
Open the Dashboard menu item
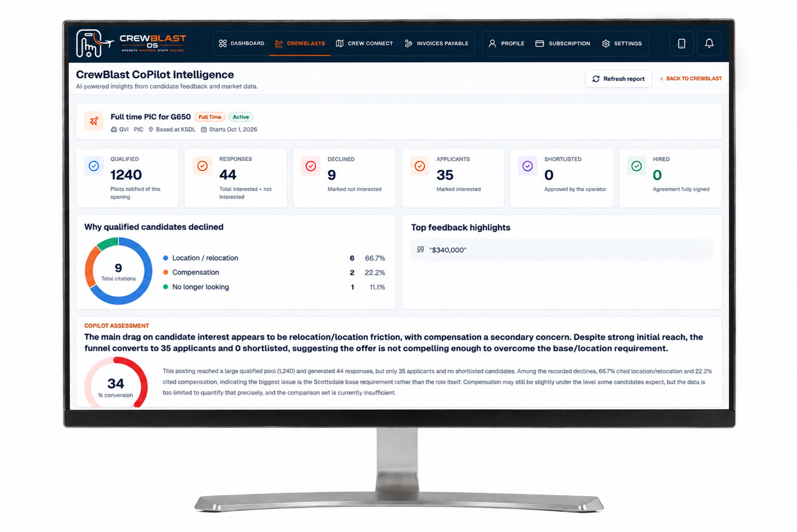pyautogui.click(x=241, y=44)
